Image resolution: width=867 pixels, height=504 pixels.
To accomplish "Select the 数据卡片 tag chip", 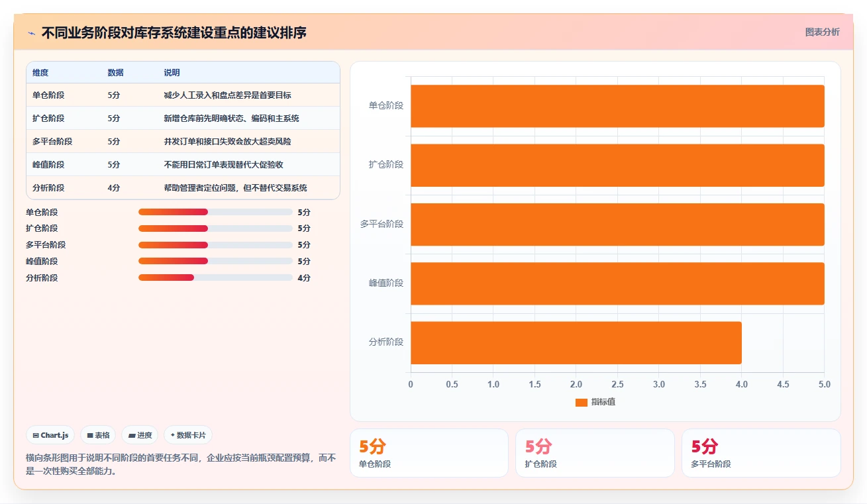I will point(188,435).
